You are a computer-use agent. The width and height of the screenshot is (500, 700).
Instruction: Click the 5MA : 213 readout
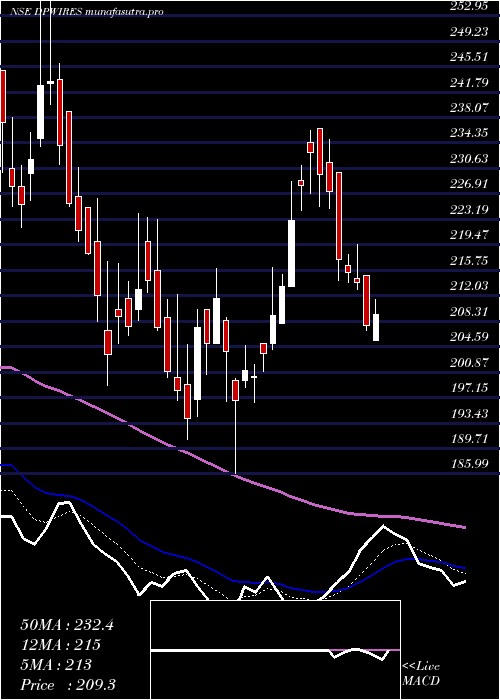pos(55,665)
